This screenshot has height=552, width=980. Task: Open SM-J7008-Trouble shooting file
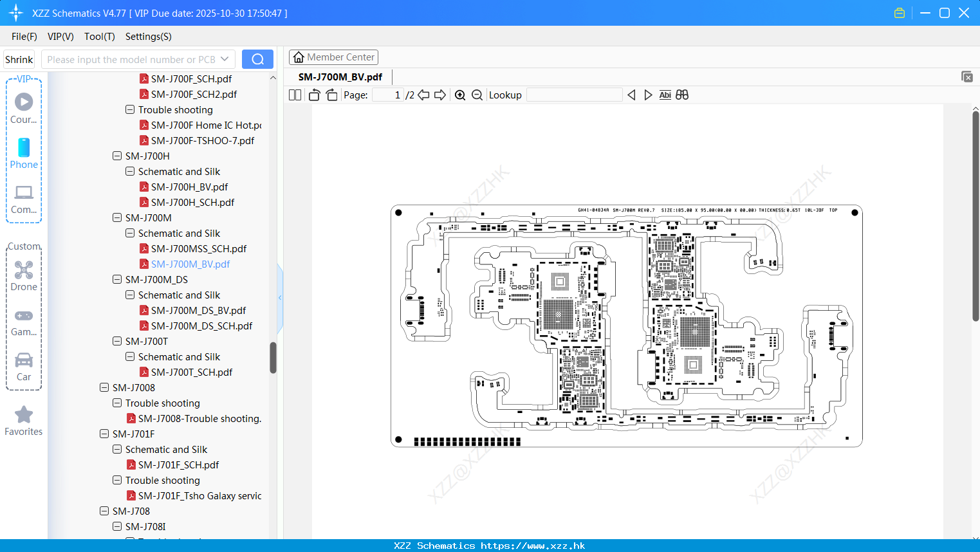[199, 418]
